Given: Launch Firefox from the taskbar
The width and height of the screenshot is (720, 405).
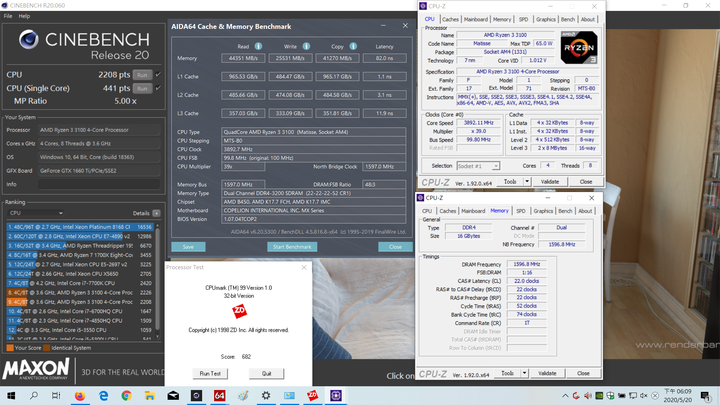Looking at the screenshot, I should coord(80,395).
